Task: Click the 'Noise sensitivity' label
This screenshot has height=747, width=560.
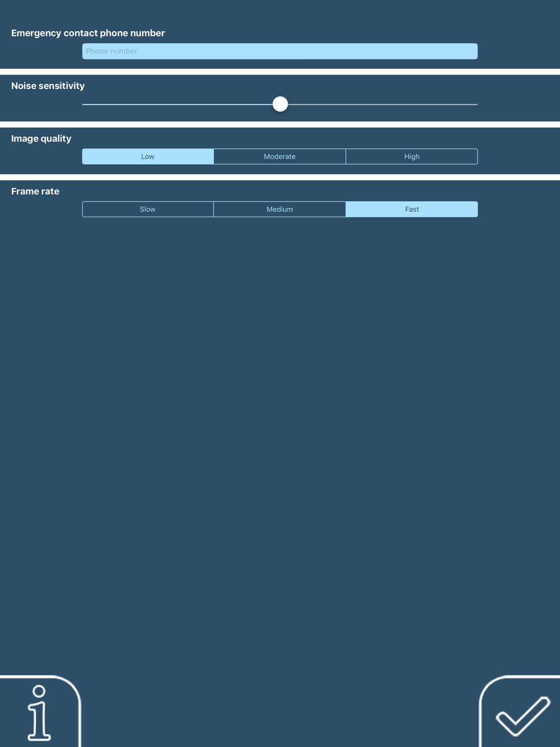Action: (x=48, y=86)
